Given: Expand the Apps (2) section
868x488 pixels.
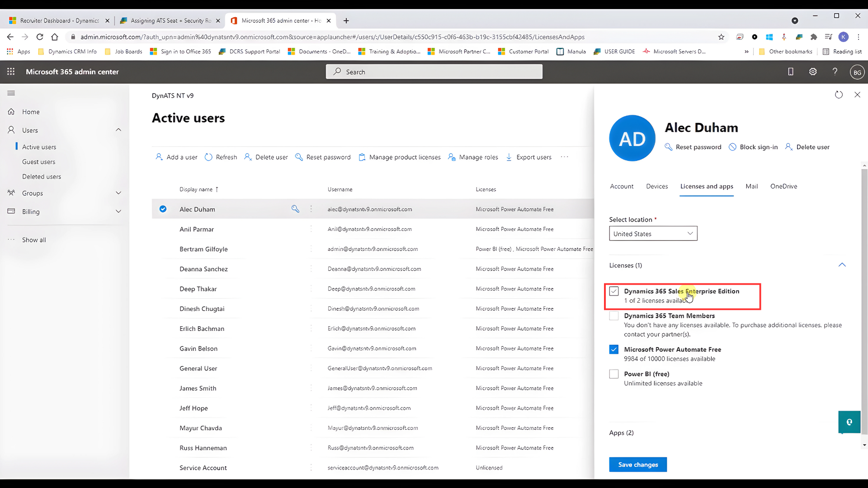Looking at the screenshot, I should click(621, 432).
